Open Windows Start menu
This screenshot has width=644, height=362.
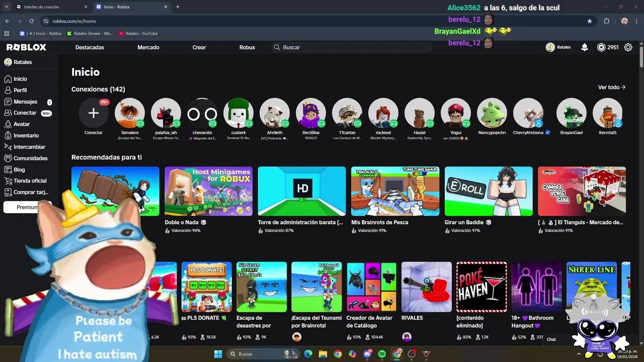pyautogui.click(x=218, y=354)
